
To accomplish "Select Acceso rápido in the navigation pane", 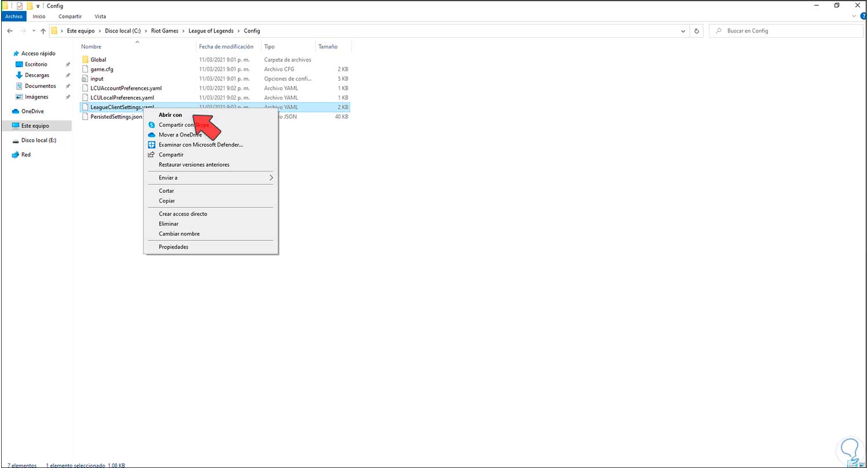I will [x=38, y=53].
